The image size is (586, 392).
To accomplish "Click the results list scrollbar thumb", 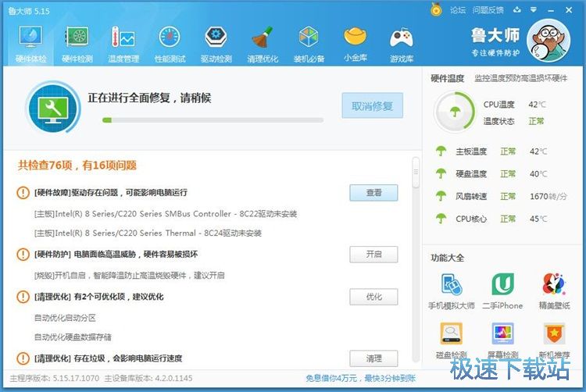I will tap(416, 173).
